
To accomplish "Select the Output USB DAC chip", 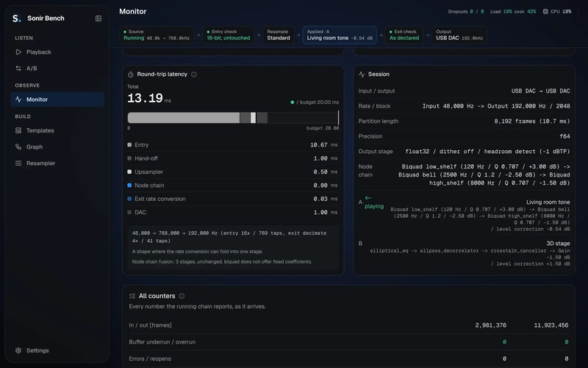I will pyautogui.click(x=459, y=35).
